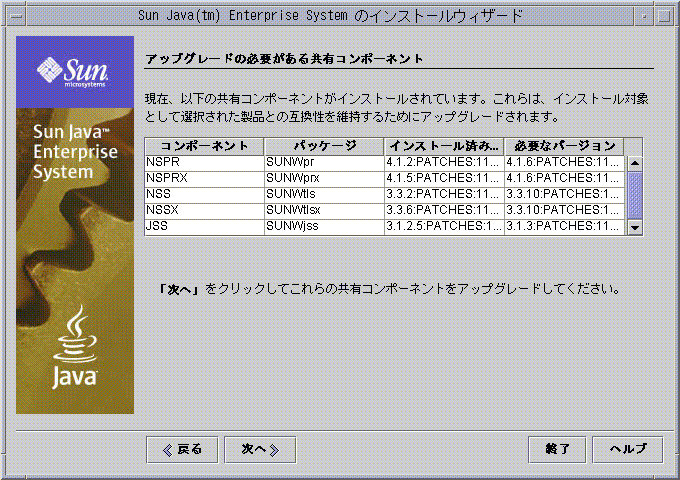Viewport: 680px width, 480px height.
Task: Click the SUNWtls package cell
Action: [x=324, y=195]
